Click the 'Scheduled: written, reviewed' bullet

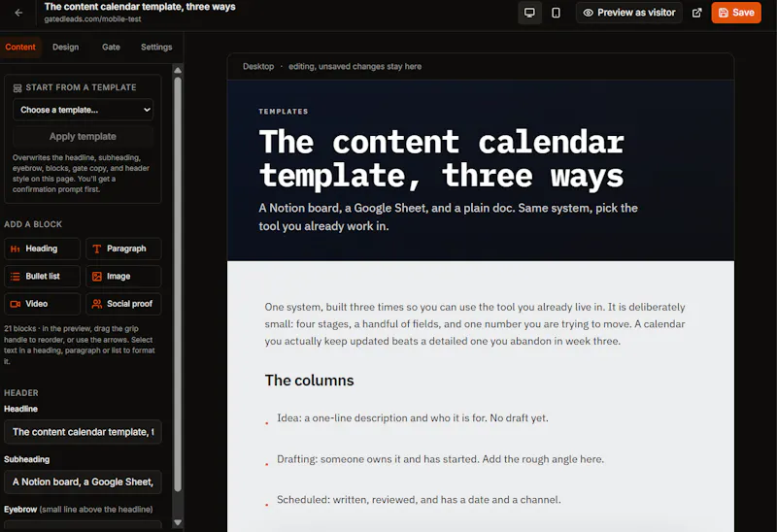tap(419, 500)
